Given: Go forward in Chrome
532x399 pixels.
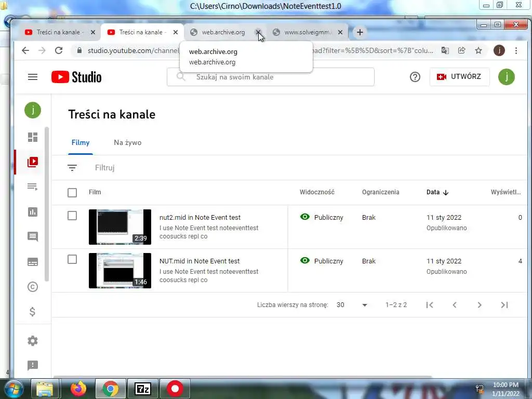Looking at the screenshot, I should pos(42,50).
